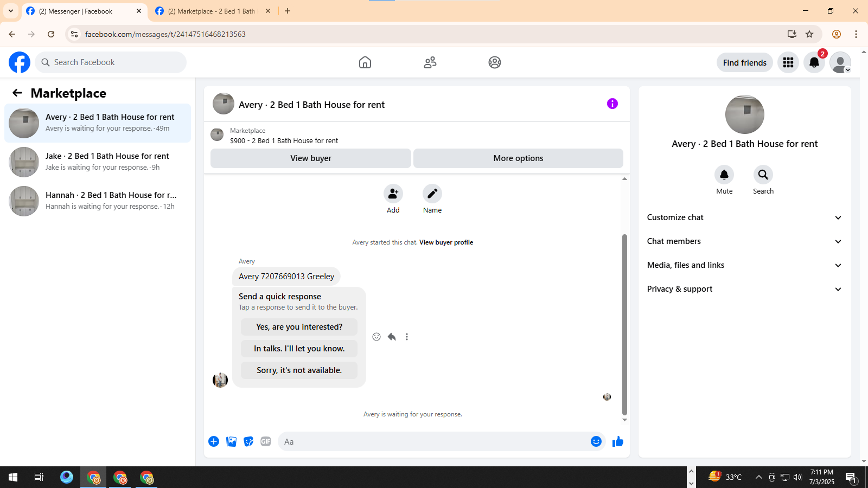
Task: Open the account profile avatar menu
Action: [x=840, y=62]
